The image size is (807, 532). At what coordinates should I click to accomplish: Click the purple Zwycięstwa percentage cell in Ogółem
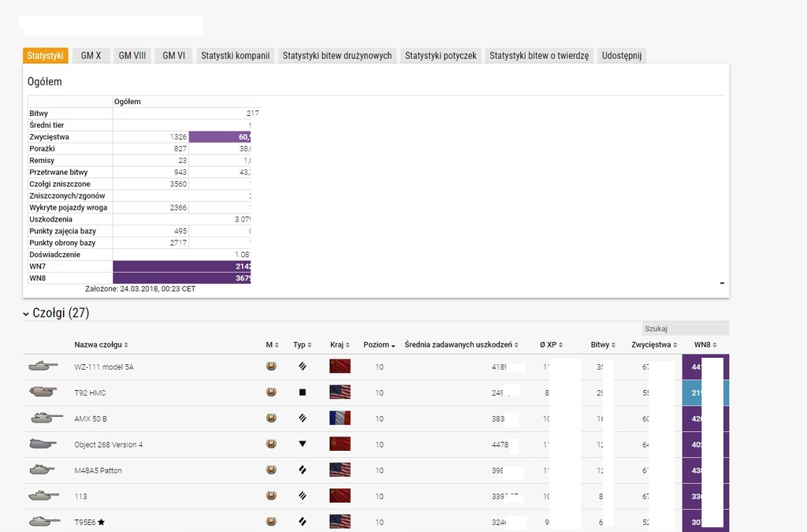pyautogui.click(x=220, y=137)
